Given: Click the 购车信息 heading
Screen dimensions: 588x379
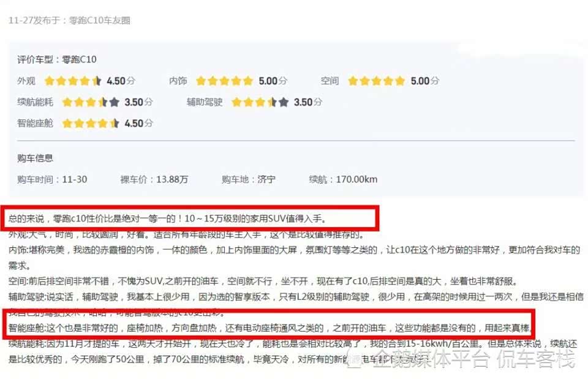Looking at the screenshot, I should (x=35, y=158).
